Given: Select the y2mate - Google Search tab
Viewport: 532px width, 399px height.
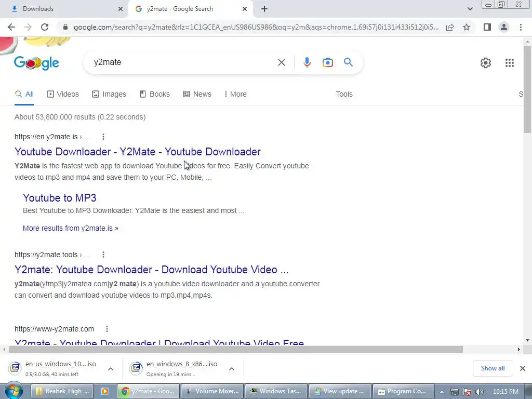Looking at the screenshot, I should click(x=191, y=9).
